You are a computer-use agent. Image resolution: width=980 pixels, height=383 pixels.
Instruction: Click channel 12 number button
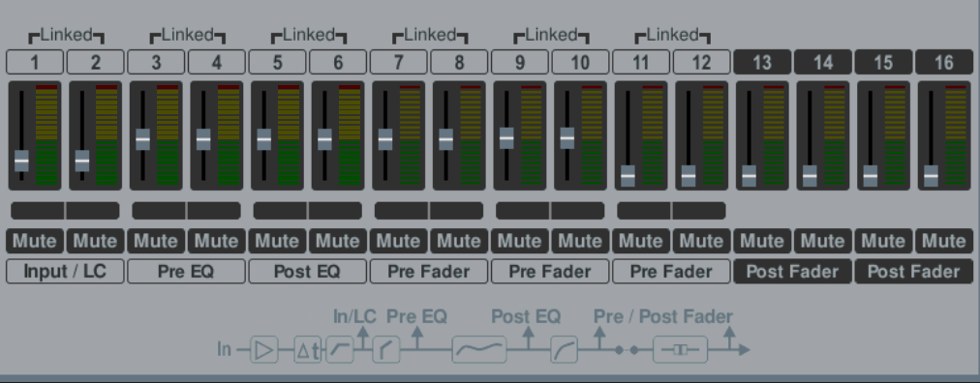point(701,62)
